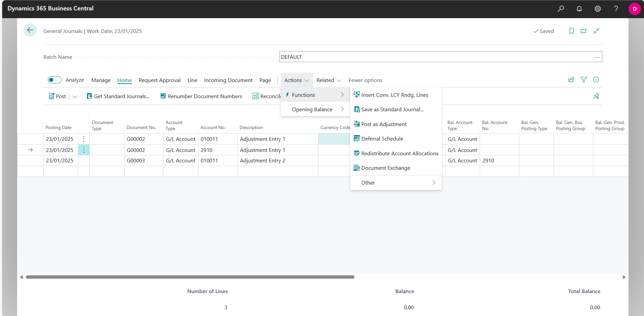The height and width of the screenshot is (316, 644).
Task: Open the filter pane
Action: (x=584, y=80)
